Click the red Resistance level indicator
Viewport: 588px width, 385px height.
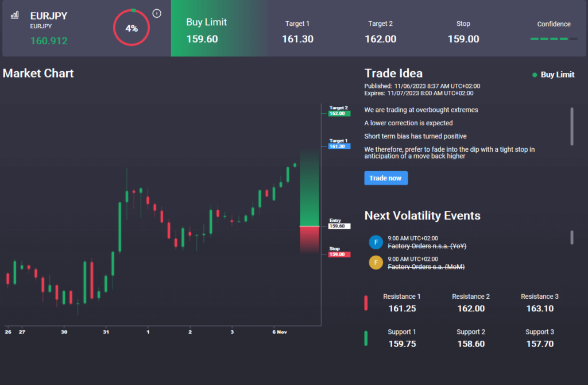click(x=366, y=303)
